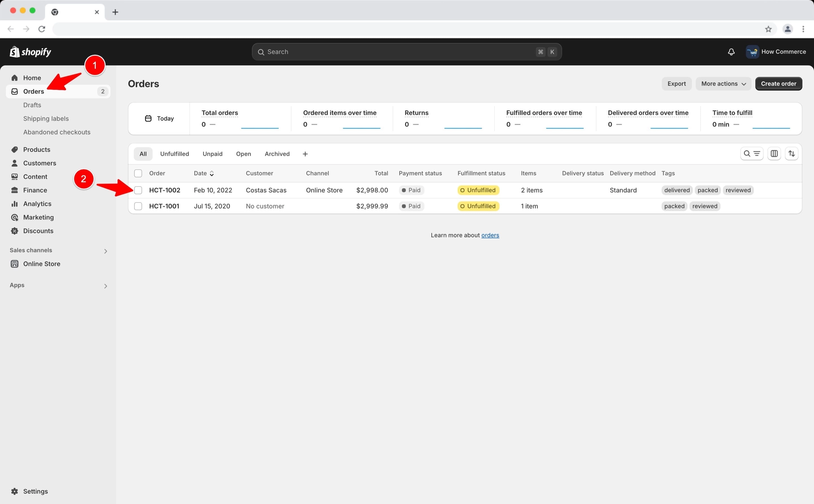Screen dimensions: 814x504
Task: Sort by the Date column header
Action: 204,173
